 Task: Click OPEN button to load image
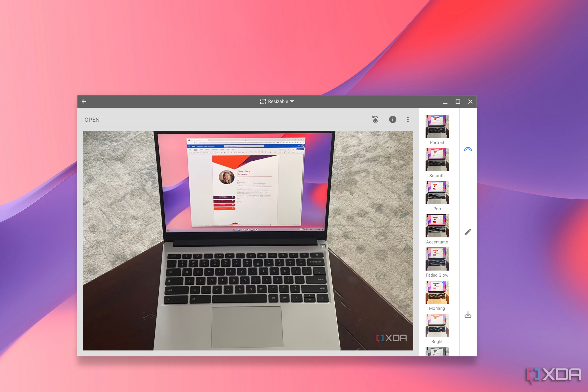(92, 119)
